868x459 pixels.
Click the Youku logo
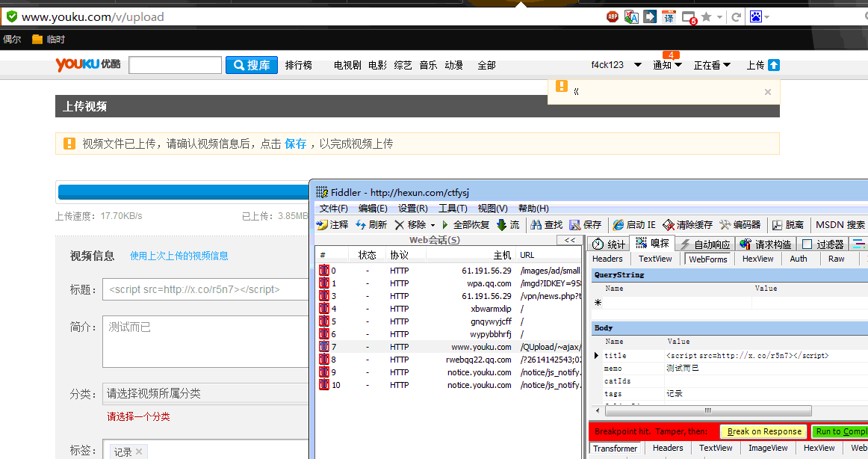[88, 64]
